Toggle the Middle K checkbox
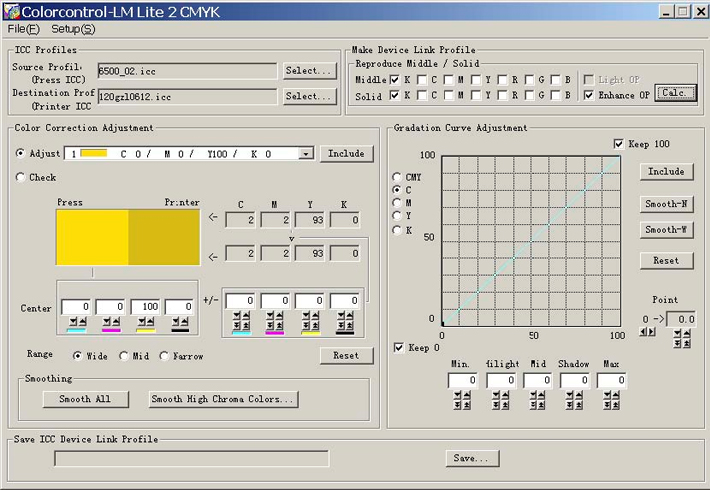710x490 pixels. (395, 80)
